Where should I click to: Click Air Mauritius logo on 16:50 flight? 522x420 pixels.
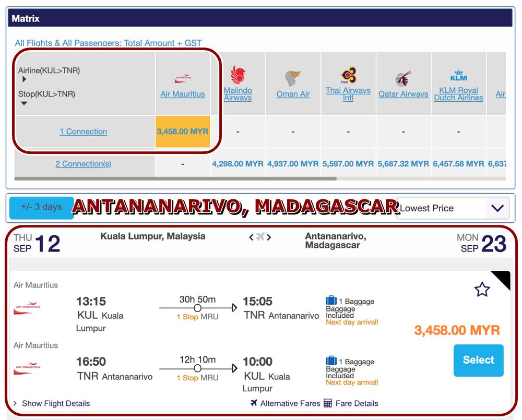point(27,368)
